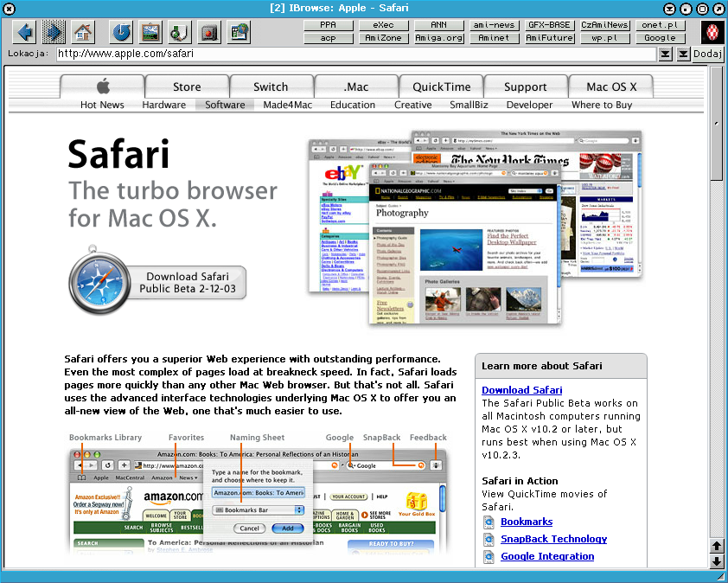Select Education in the subnavigation
Screen dimensions: 728x583
coord(353,105)
